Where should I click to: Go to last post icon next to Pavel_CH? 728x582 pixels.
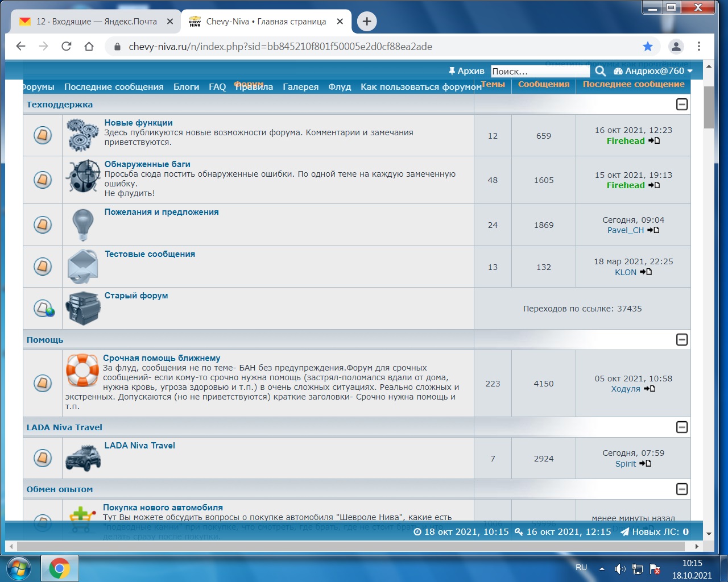[x=653, y=230]
